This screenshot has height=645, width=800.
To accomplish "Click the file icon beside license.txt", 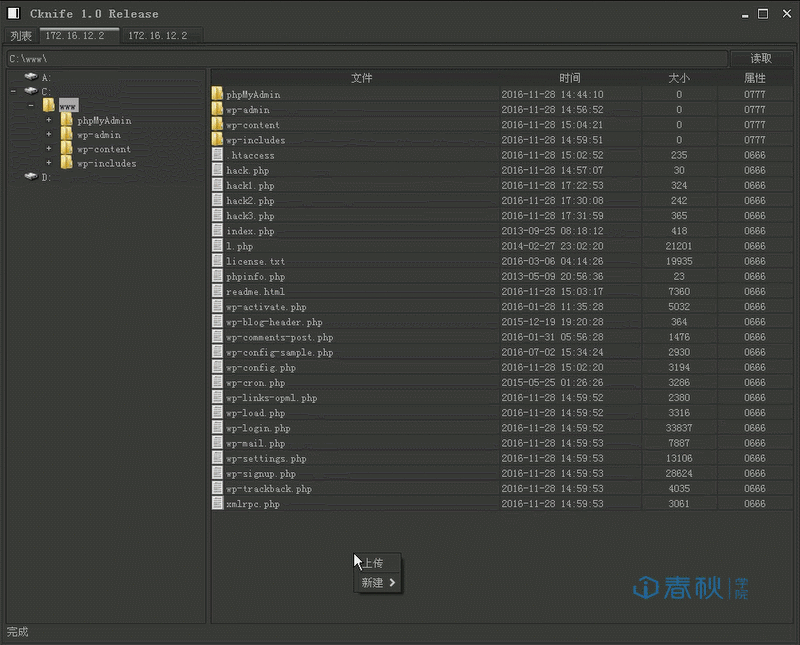I will click(219, 261).
